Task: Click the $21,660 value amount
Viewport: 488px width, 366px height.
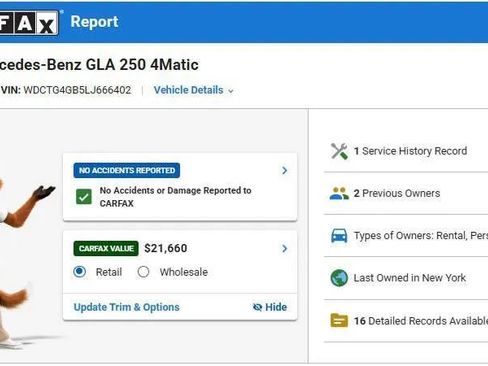Action: pyautogui.click(x=166, y=248)
